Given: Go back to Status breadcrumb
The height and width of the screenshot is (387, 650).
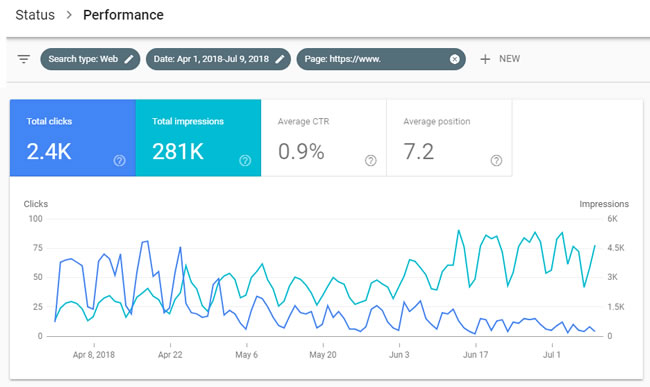Looking at the screenshot, I should pyautogui.click(x=35, y=15).
